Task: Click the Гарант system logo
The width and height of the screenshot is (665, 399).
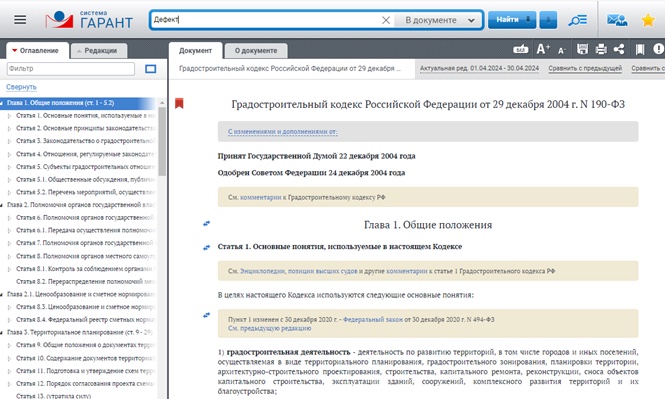Action: [89, 20]
